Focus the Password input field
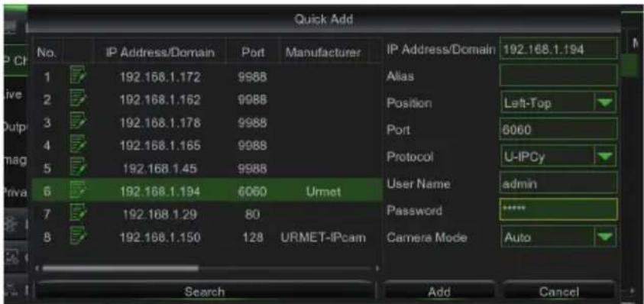Image resolution: width=644 pixels, height=304 pixels. (x=558, y=210)
